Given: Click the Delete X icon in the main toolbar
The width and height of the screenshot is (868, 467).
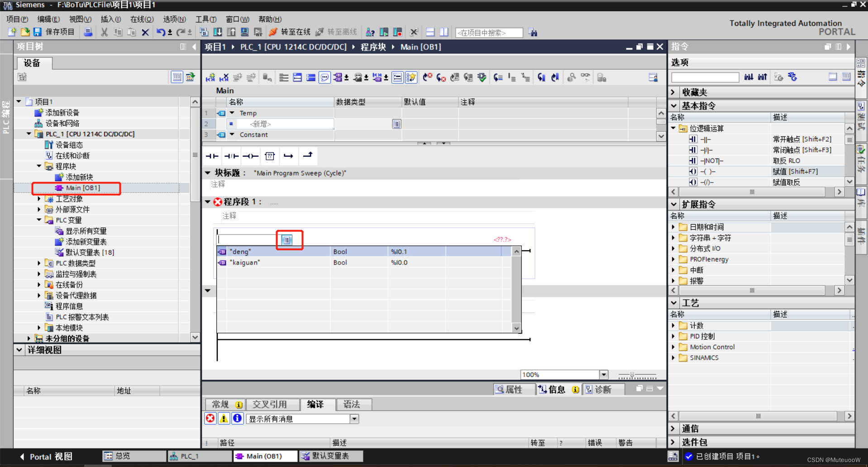Looking at the screenshot, I should coord(145,32).
